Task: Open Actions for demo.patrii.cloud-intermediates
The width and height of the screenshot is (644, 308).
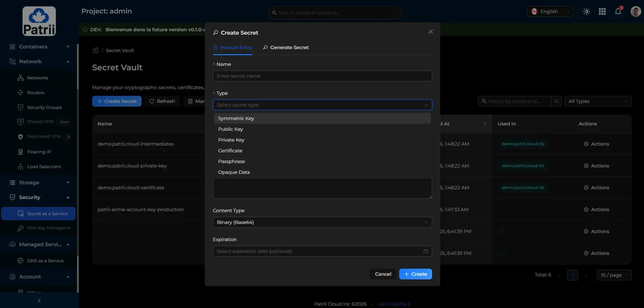Action: pos(596,144)
